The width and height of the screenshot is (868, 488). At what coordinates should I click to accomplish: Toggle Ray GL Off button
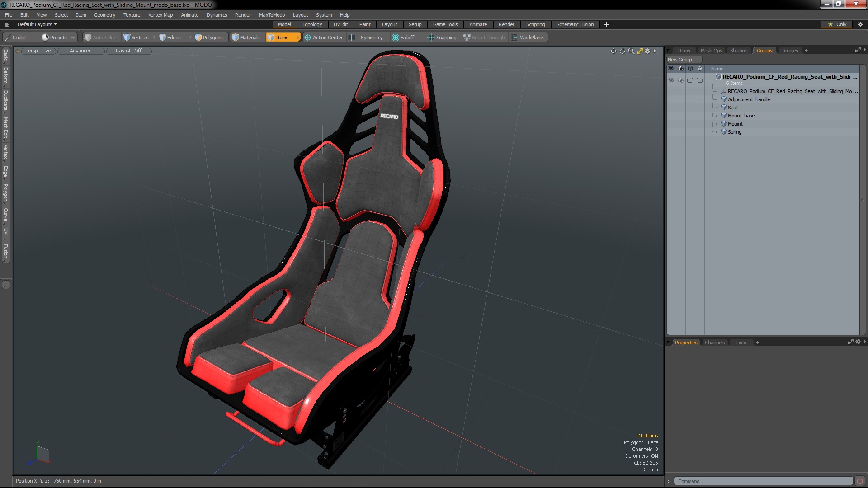click(128, 51)
